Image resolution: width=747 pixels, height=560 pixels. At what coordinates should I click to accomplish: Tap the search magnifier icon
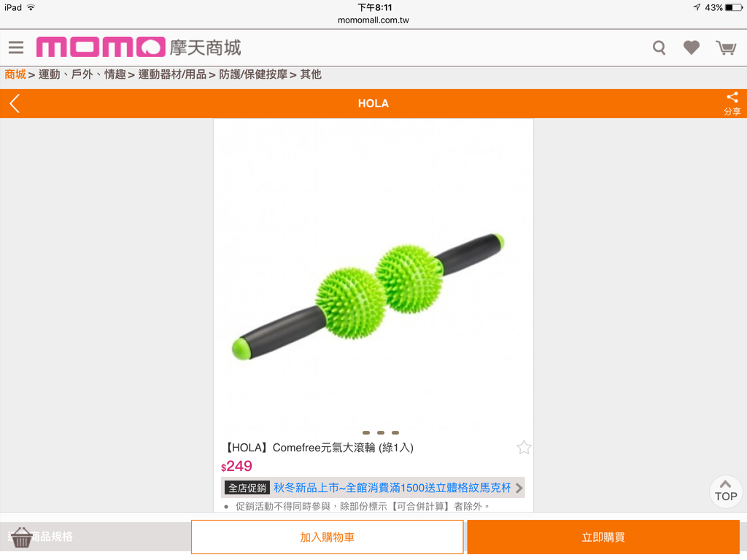(x=659, y=47)
